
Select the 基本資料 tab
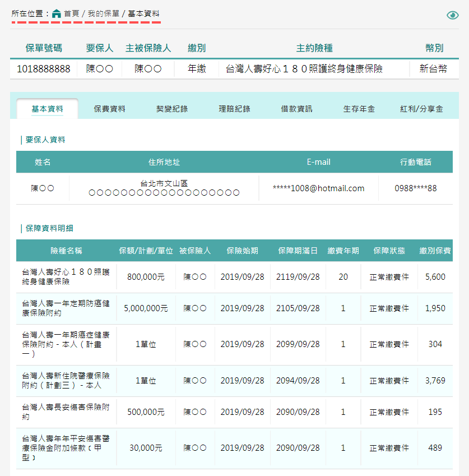[47, 109]
